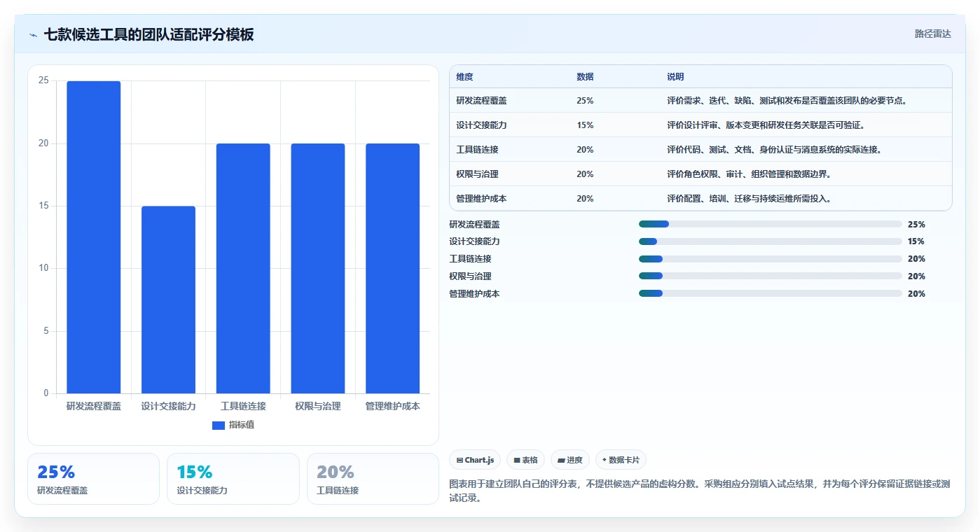This screenshot has height=532, width=980.
Task: Click the 路径雷达 label in header
Action: click(x=932, y=34)
